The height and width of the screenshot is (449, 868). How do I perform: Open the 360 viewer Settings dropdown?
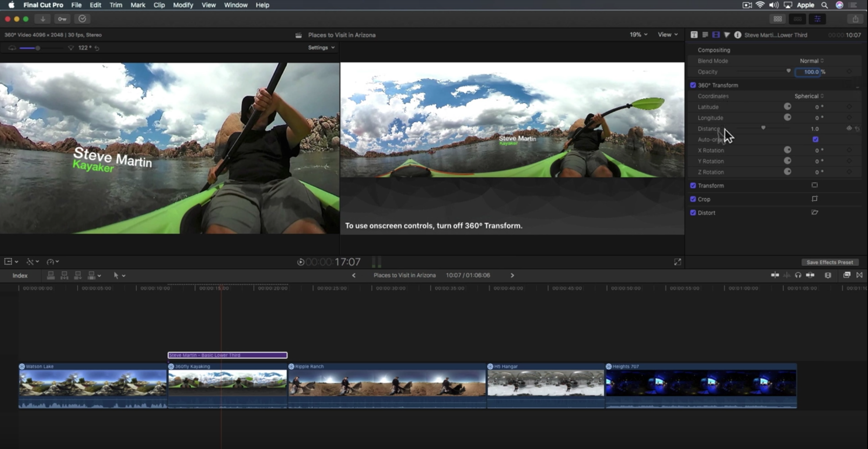pos(322,47)
